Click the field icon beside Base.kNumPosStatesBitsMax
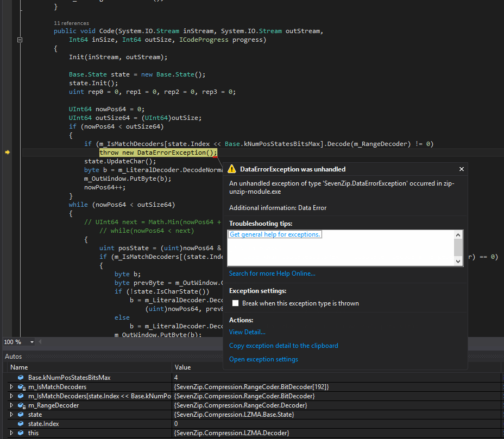 tap(21, 377)
